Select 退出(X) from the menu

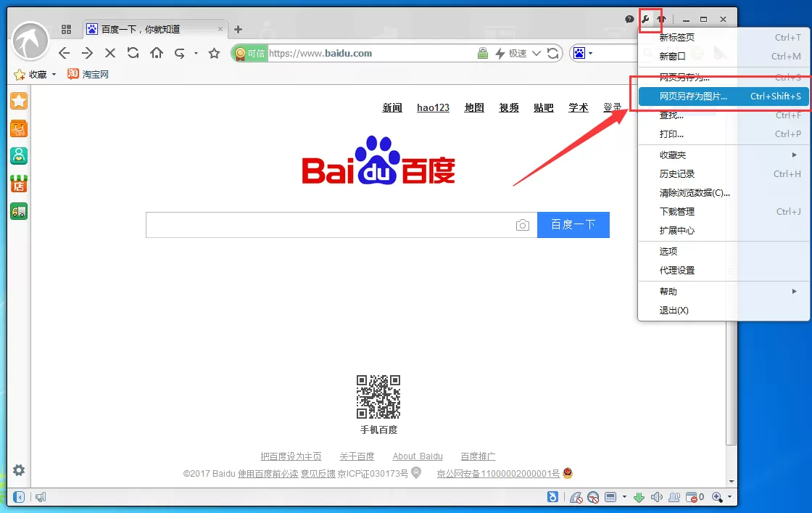tap(724, 310)
